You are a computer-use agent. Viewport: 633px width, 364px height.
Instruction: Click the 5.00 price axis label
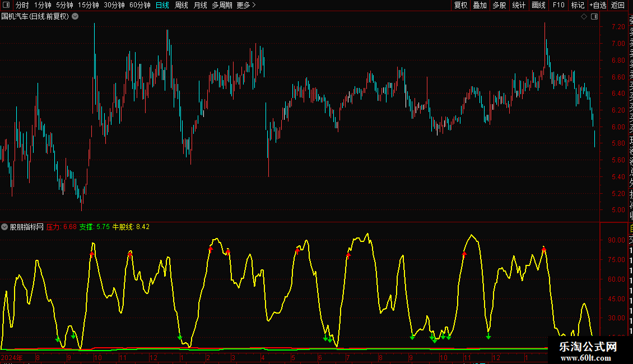[618, 210]
